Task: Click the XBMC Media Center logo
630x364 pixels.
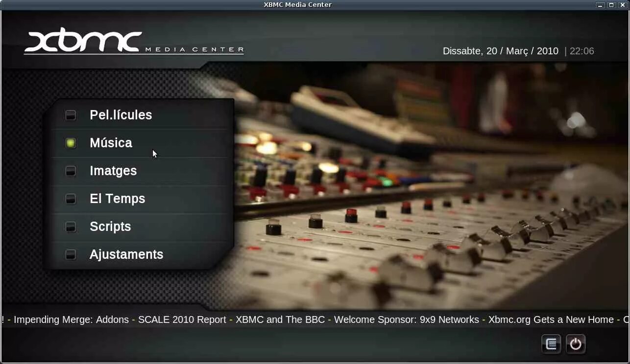Action: pos(134,41)
